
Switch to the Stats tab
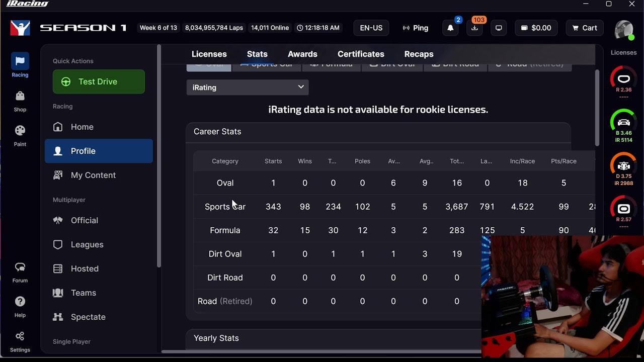click(x=257, y=54)
